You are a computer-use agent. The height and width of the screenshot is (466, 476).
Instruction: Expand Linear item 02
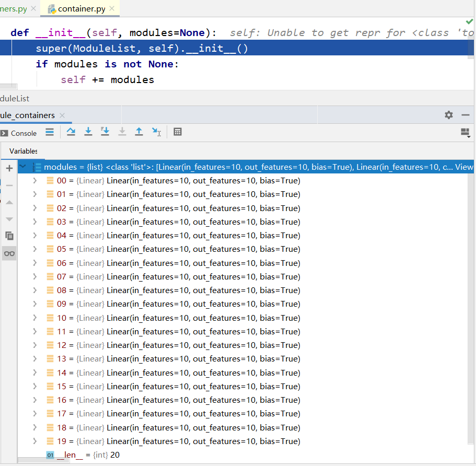35,208
